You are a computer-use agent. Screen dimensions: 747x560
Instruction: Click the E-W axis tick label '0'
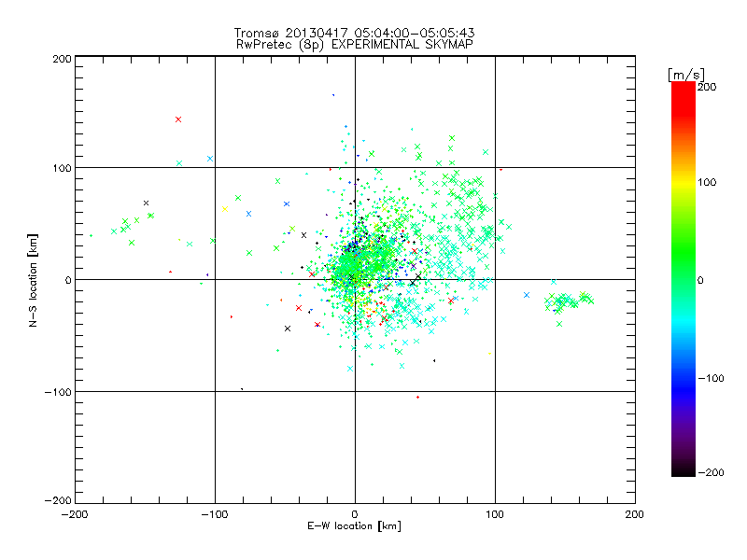tap(355, 514)
